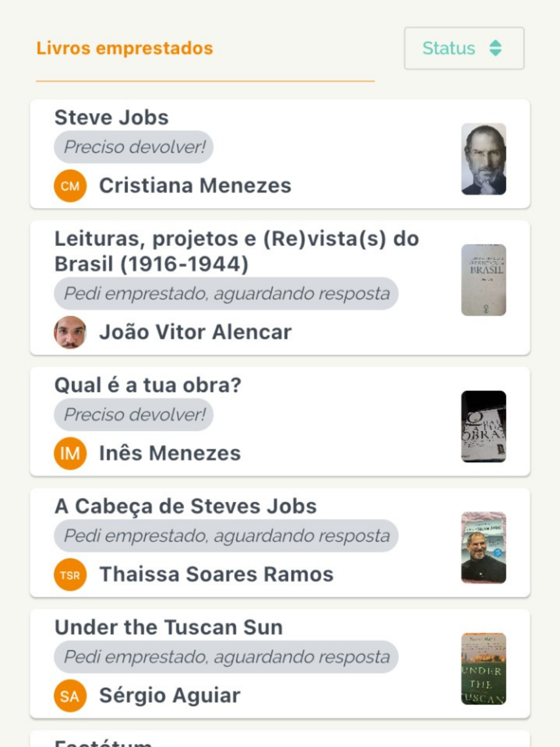Viewport: 560px width, 747px height.
Task: Open Leituras, projetos e (Re)vista(s) do Brasil title
Action: [x=236, y=251]
